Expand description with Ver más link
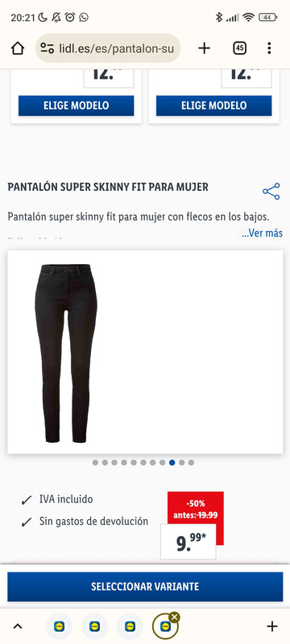 click(x=262, y=233)
